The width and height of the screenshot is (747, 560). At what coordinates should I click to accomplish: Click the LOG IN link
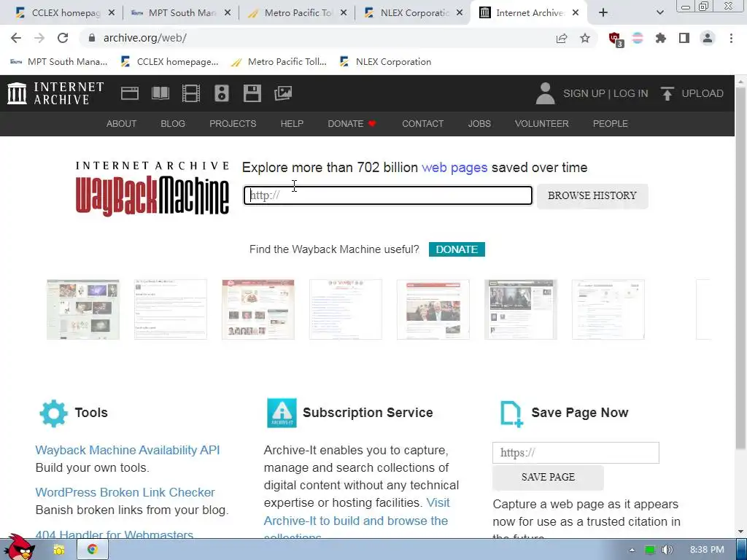(x=631, y=93)
